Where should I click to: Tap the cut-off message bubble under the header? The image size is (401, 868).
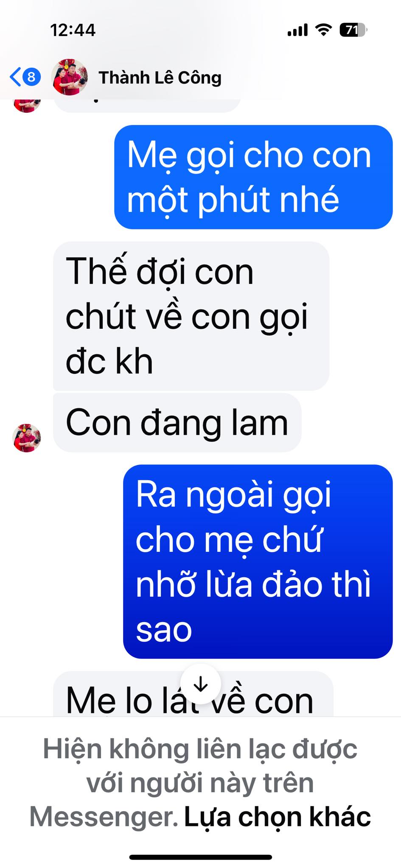[147, 106]
